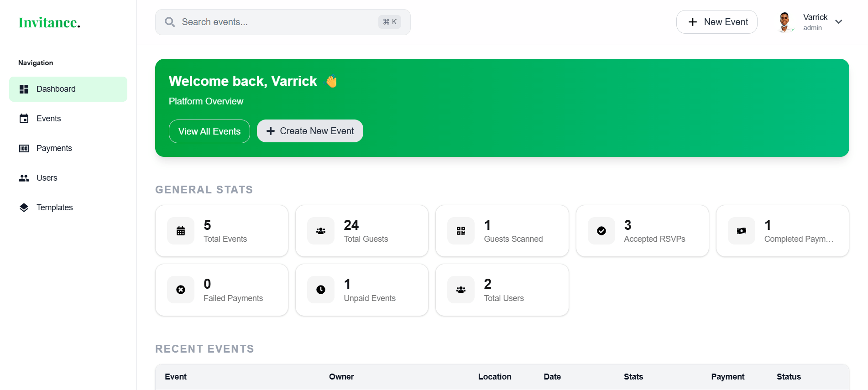Click the Stats column header

633,377
